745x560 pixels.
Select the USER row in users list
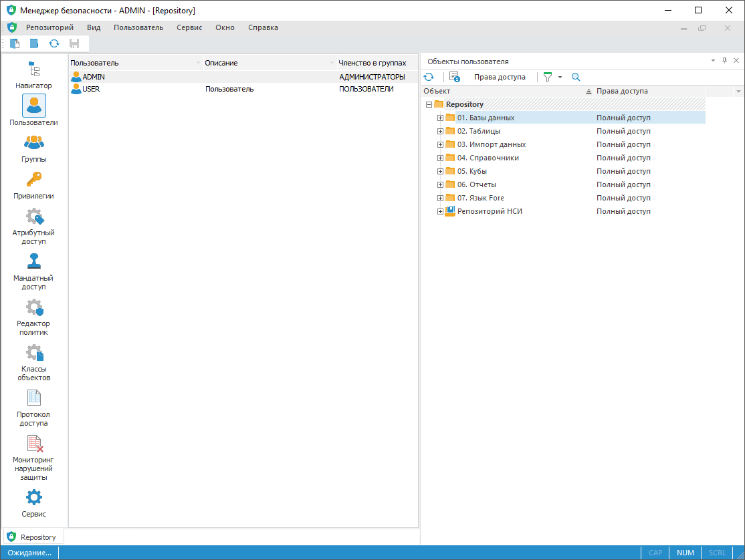pos(243,90)
